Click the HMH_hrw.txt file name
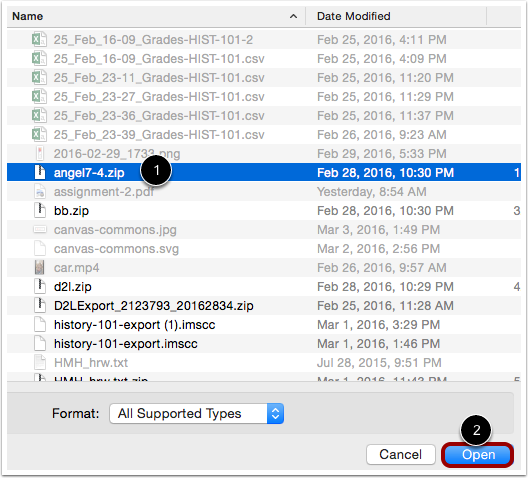The width and height of the screenshot is (528, 478). tap(91, 363)
